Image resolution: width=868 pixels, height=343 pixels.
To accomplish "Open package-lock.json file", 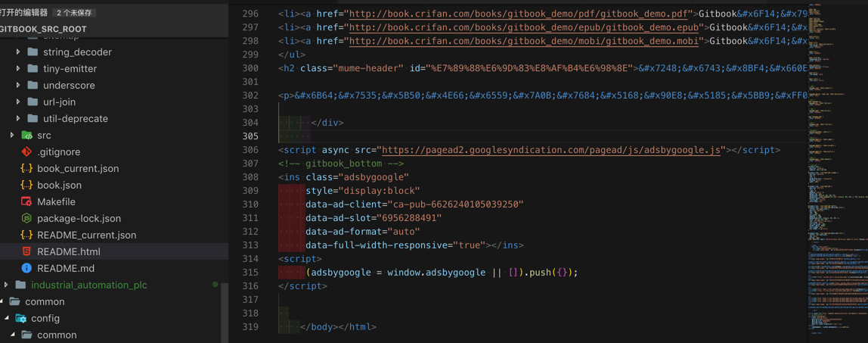I will tap(79, 218).
